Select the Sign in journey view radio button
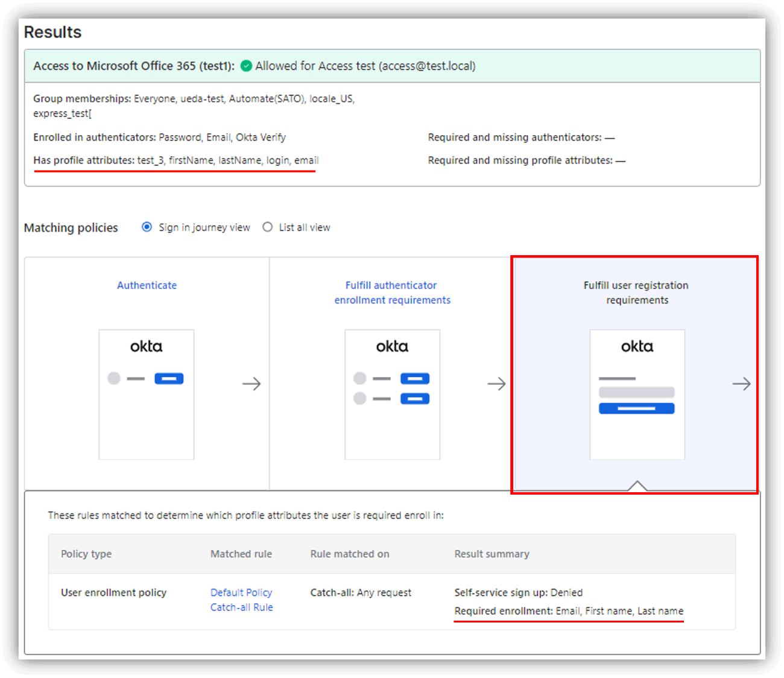The image size is (784, 678). (x=147, y=227)
